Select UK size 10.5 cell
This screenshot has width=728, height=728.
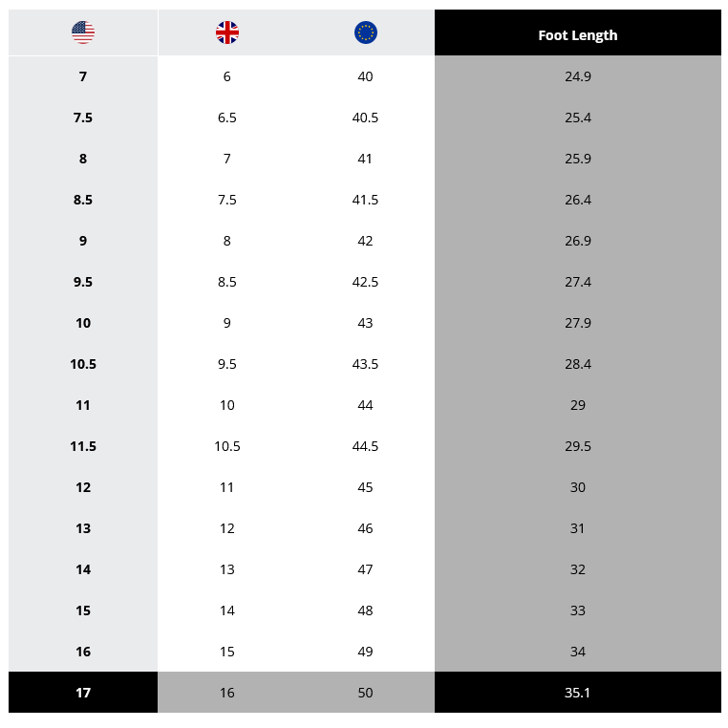pyautogui.click(x=227, y=446)
